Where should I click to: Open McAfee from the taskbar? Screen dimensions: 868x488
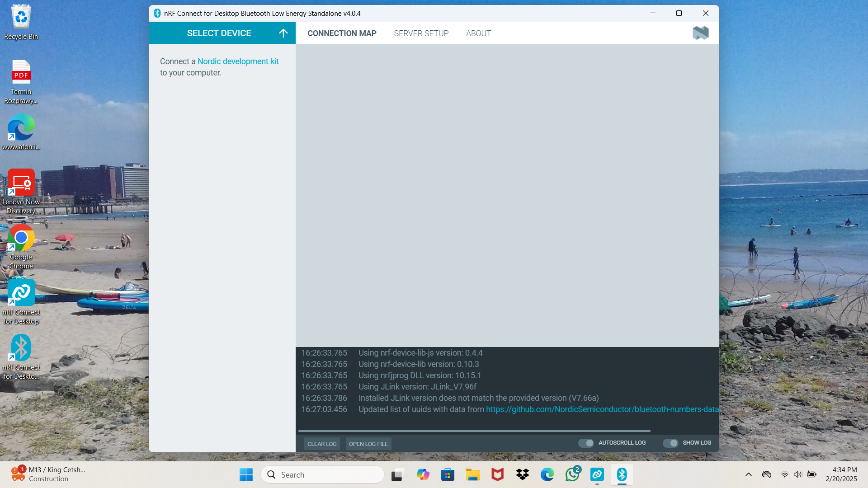(497, 474)
